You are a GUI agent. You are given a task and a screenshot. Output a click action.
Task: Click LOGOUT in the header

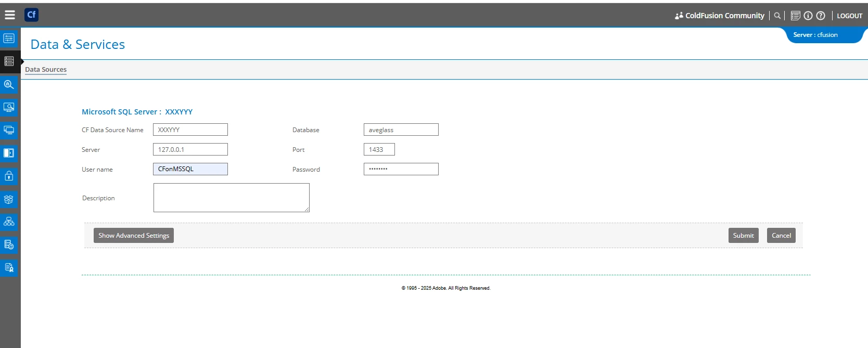click(849, 16)
